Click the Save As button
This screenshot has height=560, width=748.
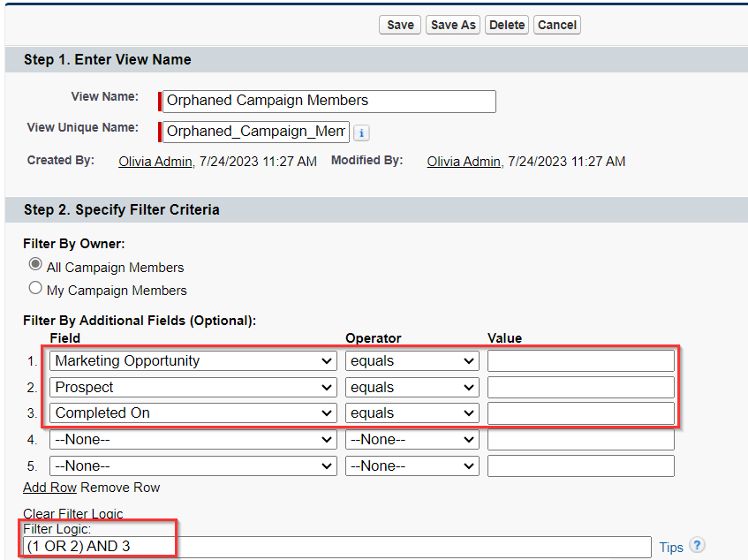pos(453,25)
